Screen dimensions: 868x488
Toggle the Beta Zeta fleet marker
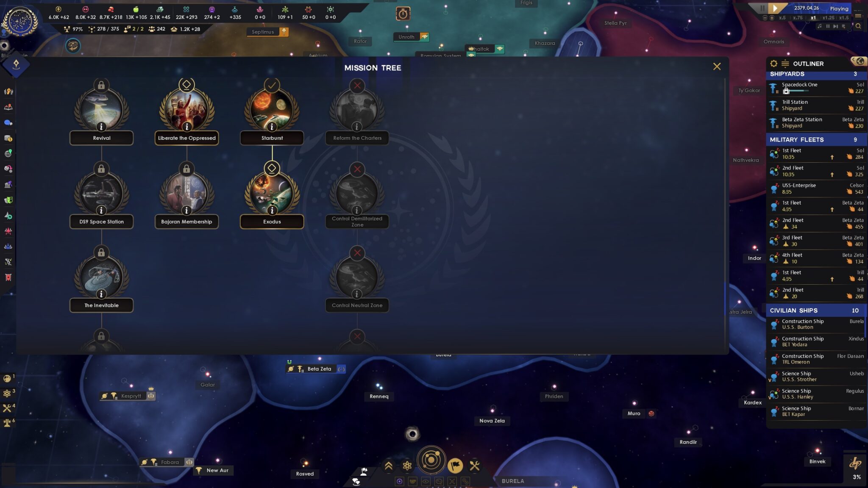pyautogui.click(x=342, y=368)
